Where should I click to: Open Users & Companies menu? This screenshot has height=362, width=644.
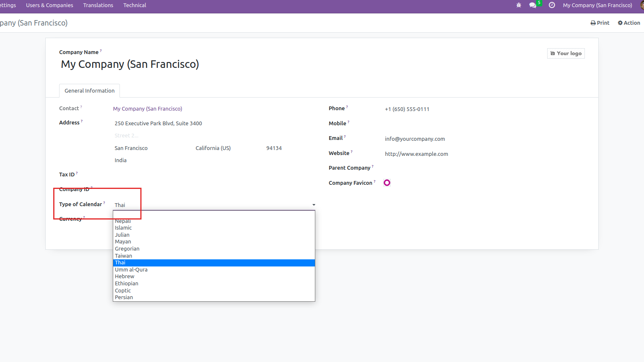click(49, 5)
